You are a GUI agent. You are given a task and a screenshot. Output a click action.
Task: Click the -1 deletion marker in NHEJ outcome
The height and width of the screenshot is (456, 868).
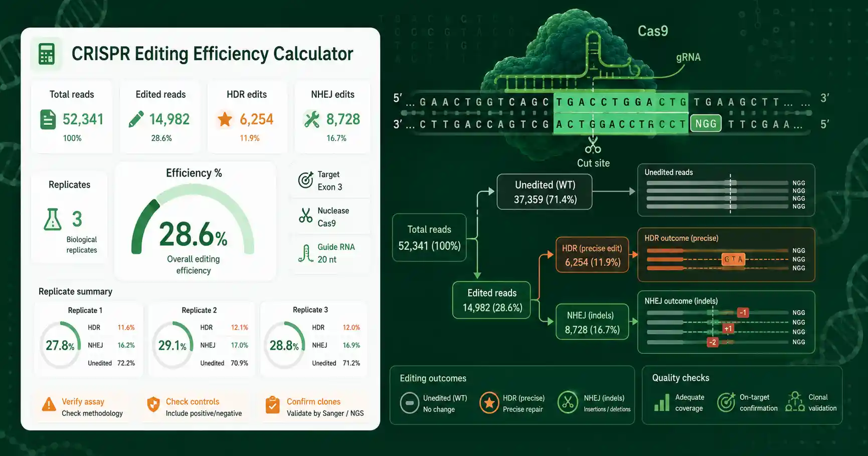point(743,313)
